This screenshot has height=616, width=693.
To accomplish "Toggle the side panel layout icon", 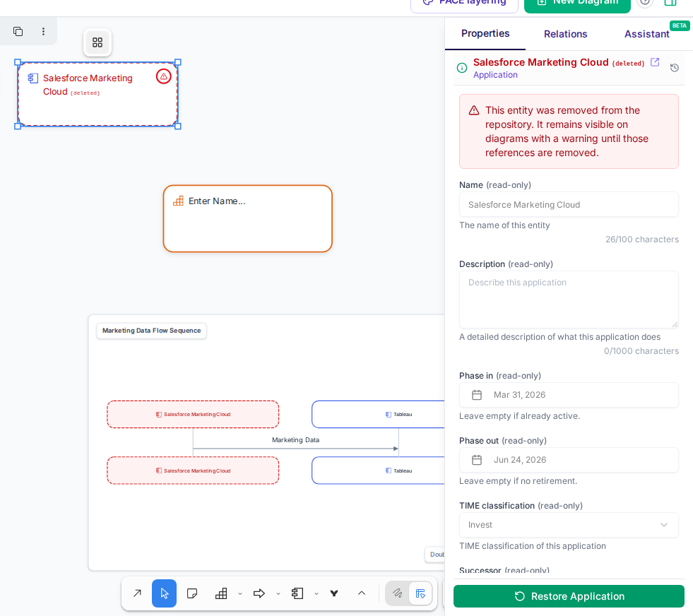I will [x=670, y=3].
